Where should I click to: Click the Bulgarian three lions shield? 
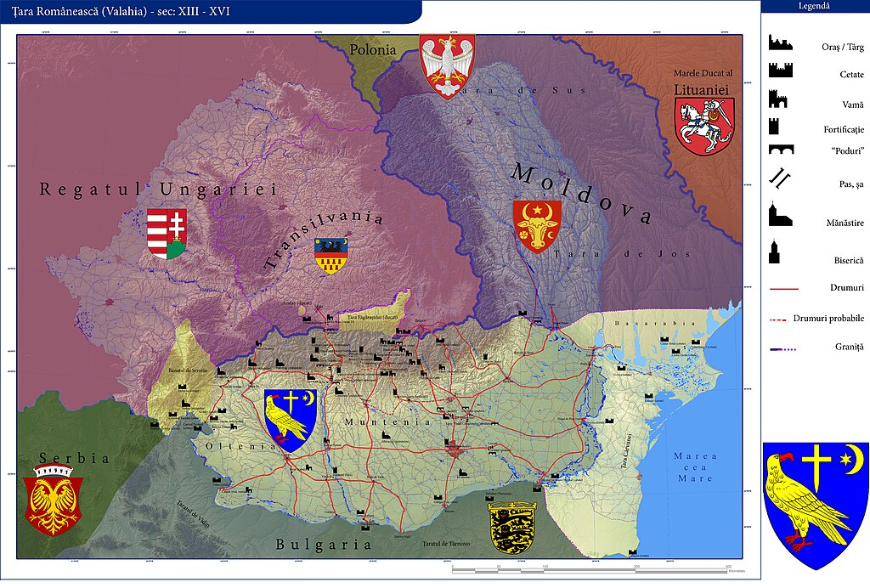(511, 528)
